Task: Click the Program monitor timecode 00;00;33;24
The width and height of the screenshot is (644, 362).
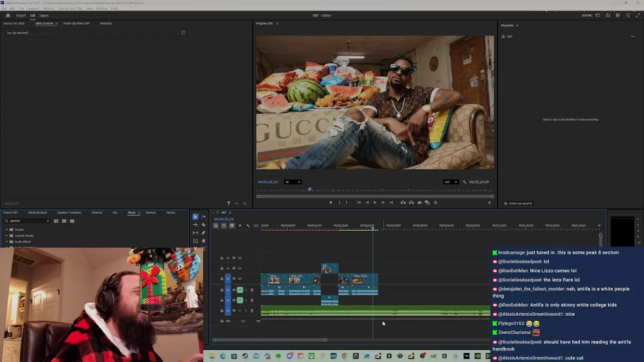Action: click(268, 182)
